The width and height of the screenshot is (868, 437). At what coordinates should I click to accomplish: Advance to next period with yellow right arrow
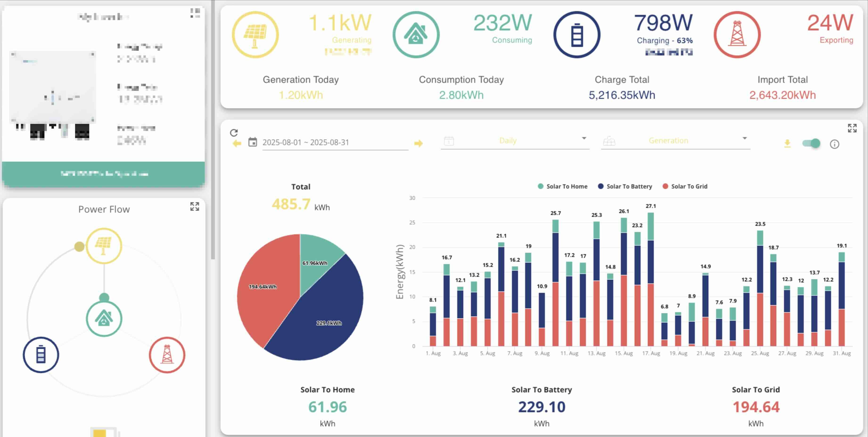point(418,144)
